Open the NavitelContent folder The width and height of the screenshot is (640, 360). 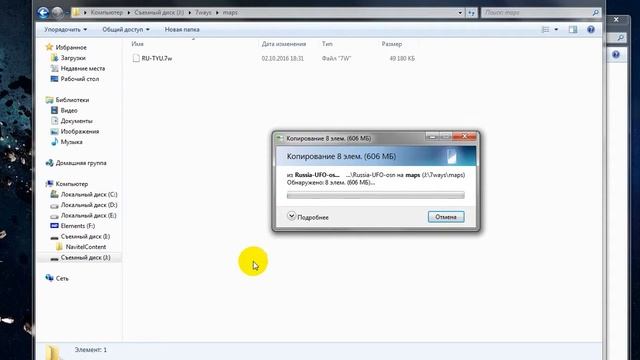tap(86, 247)
